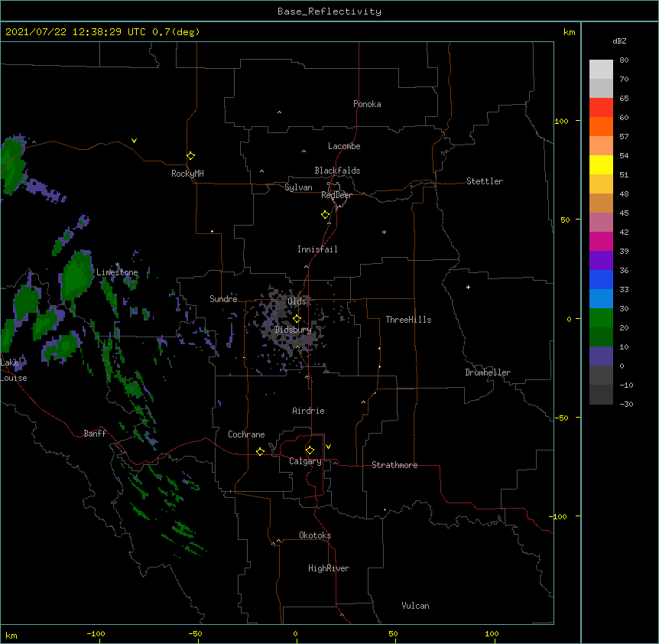Click the RedDeer city label
This screenshot has height=644, width=659.
click(336, 195)
